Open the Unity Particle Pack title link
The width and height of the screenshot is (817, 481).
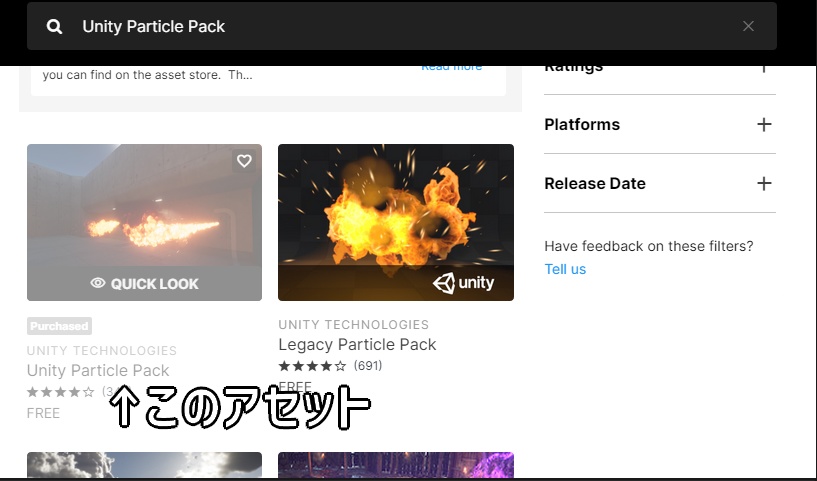click(98, 371)
